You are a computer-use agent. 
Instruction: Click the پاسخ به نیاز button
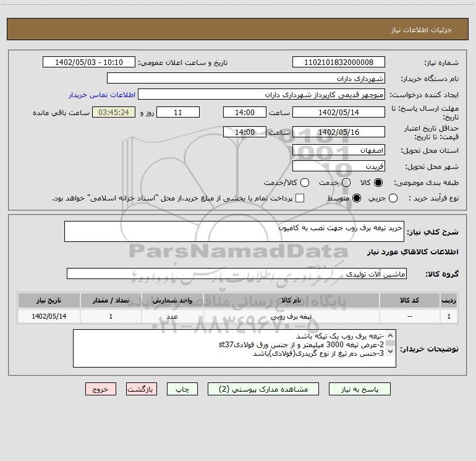[359, 389]
